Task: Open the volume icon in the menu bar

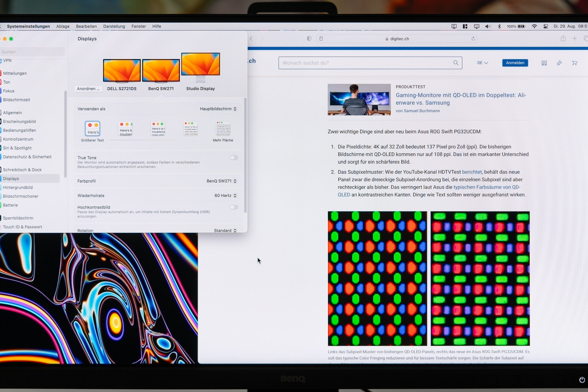Action: [488, 26]
